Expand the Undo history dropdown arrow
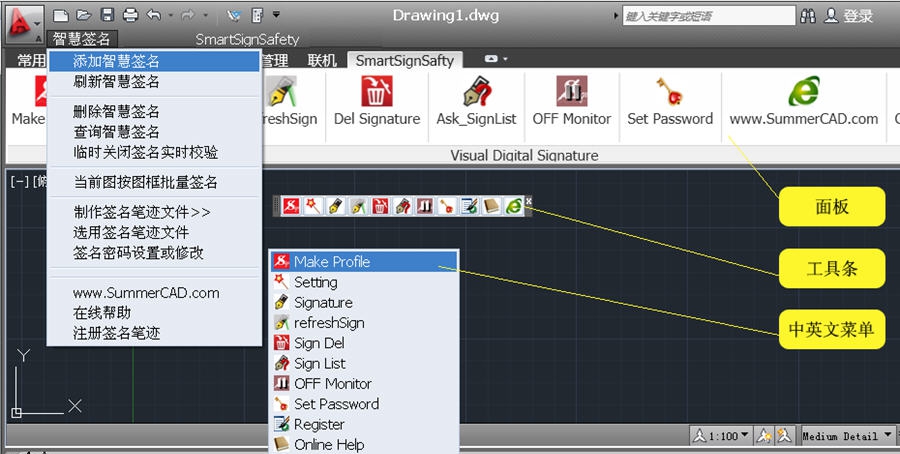The width and height of the screenshot is (900, 454). point(170,16)
